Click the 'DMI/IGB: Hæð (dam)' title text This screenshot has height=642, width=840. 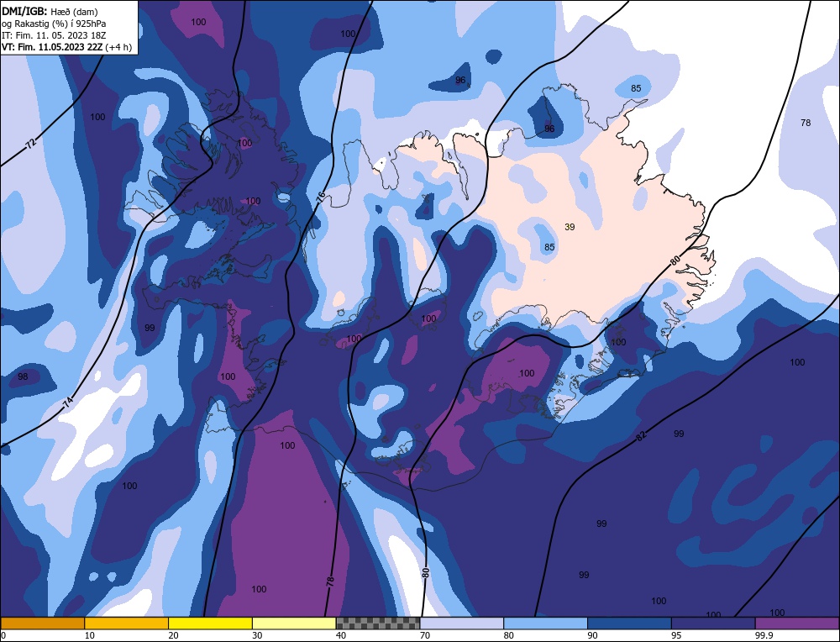pyautogui.click(x=50, y=11)
